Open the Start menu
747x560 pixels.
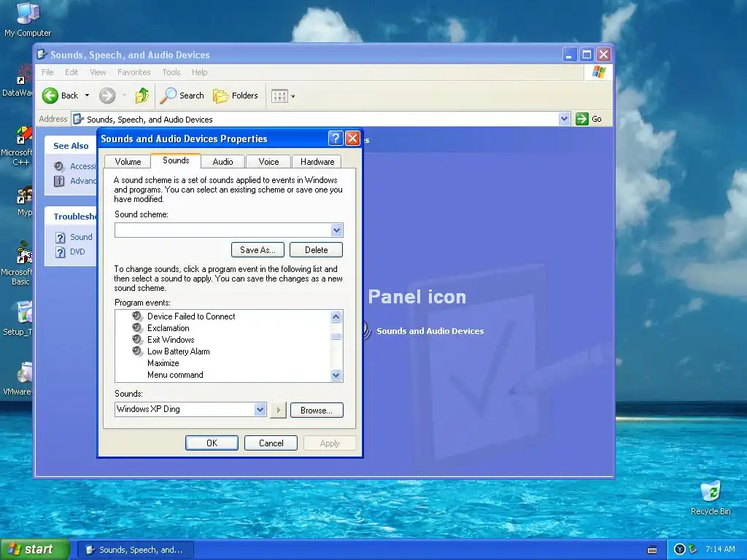click(35, 549)
